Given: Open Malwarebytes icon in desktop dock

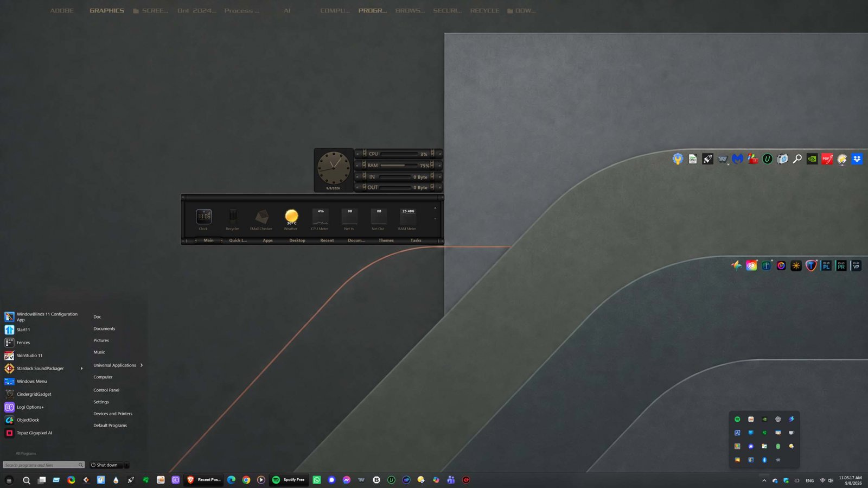Looking at the screenshot, I should tap(737, 159).
